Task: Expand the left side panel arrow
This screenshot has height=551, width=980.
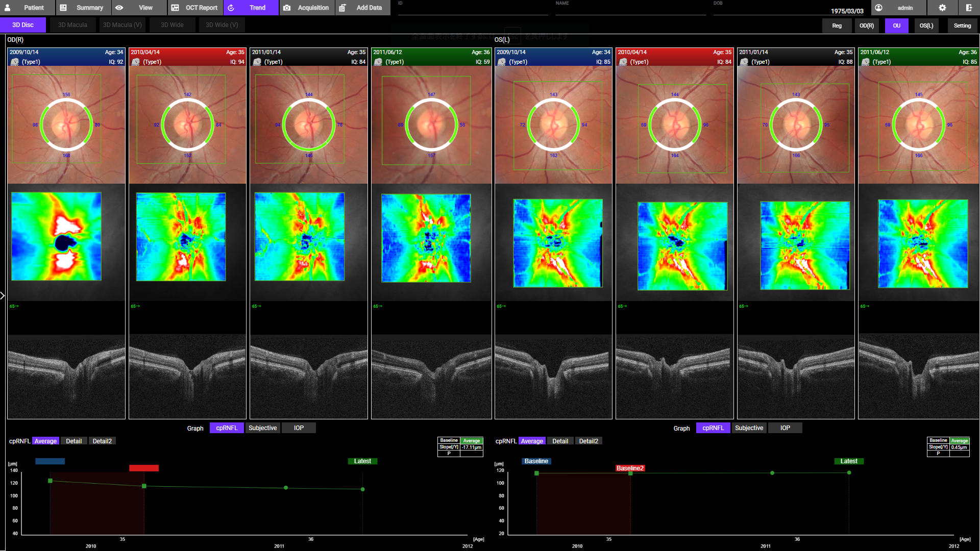Action: 3,295
